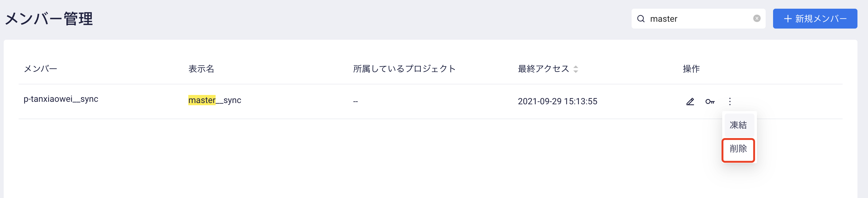868x198 pixels.
Task: Click the 操作 column header
Action: (x=691, y=69)
